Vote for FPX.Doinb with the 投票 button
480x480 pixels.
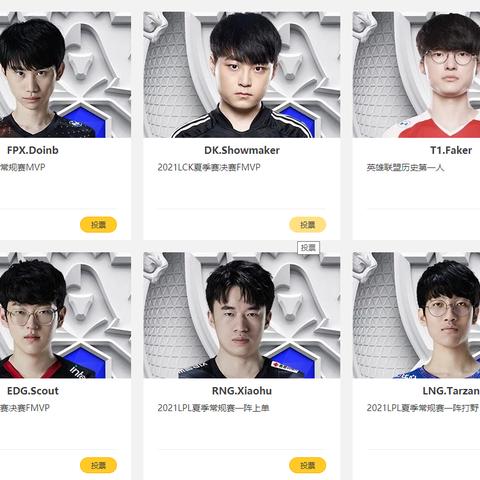(98, 225)
